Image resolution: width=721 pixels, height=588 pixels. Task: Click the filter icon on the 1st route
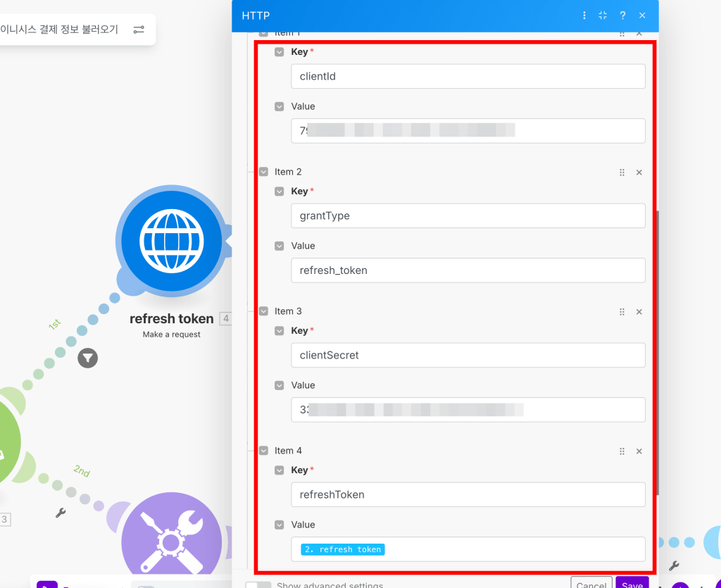point(87,358)
